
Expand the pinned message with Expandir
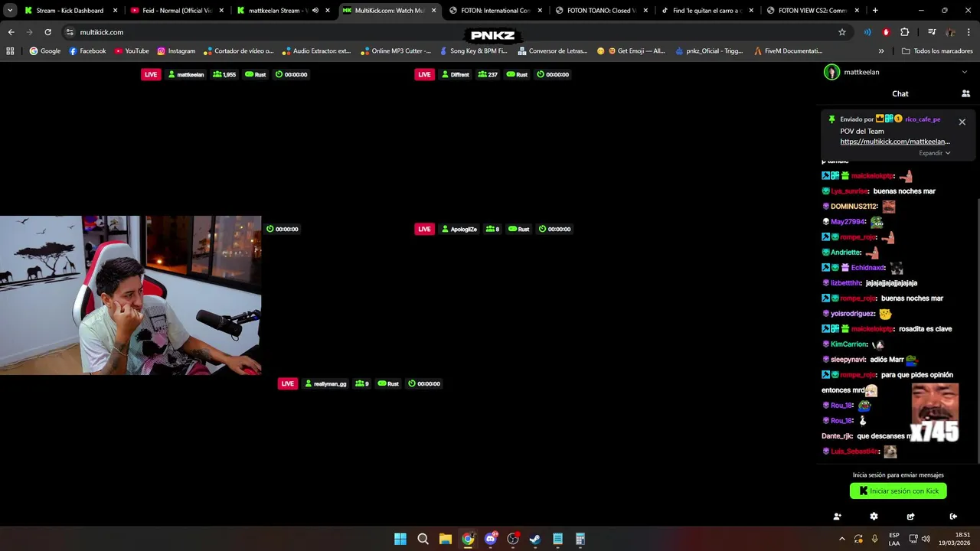point(934,153)
